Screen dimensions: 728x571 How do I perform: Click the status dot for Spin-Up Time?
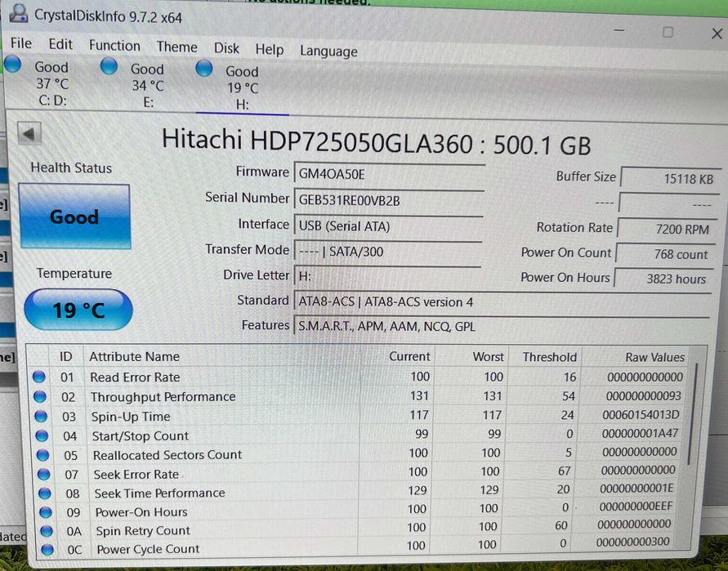41,416
